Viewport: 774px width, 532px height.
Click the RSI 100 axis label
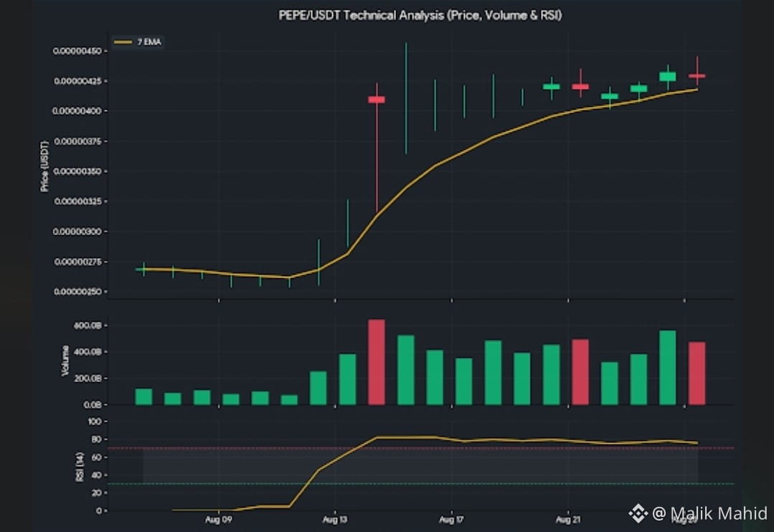point(94,422)
